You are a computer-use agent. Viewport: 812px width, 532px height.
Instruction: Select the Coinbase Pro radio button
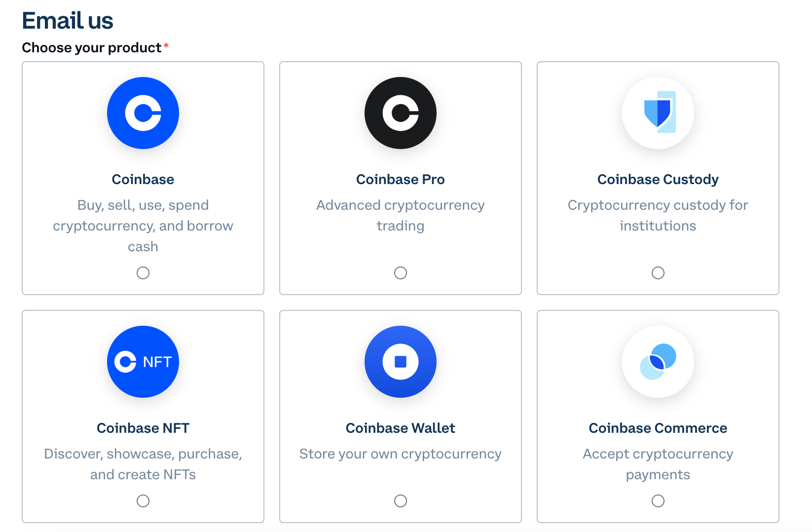pyautogui.click(x=401, y=273)
